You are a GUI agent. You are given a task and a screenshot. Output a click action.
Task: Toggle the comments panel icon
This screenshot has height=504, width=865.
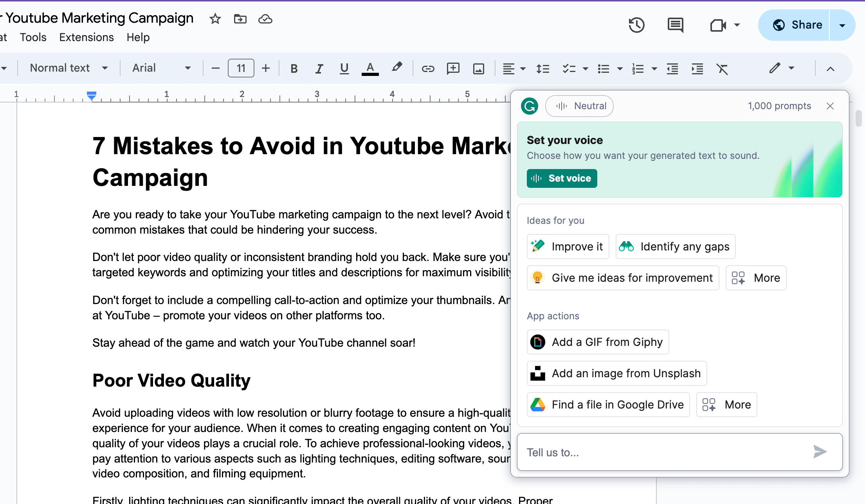coord(676,25)
